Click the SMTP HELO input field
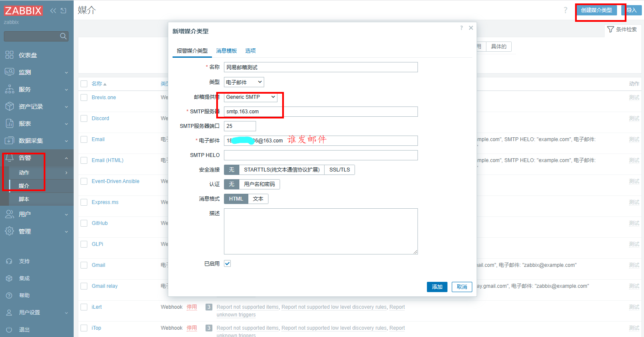Screen dimensions: 644x337 pyautogui.click(x=321, y=155)
